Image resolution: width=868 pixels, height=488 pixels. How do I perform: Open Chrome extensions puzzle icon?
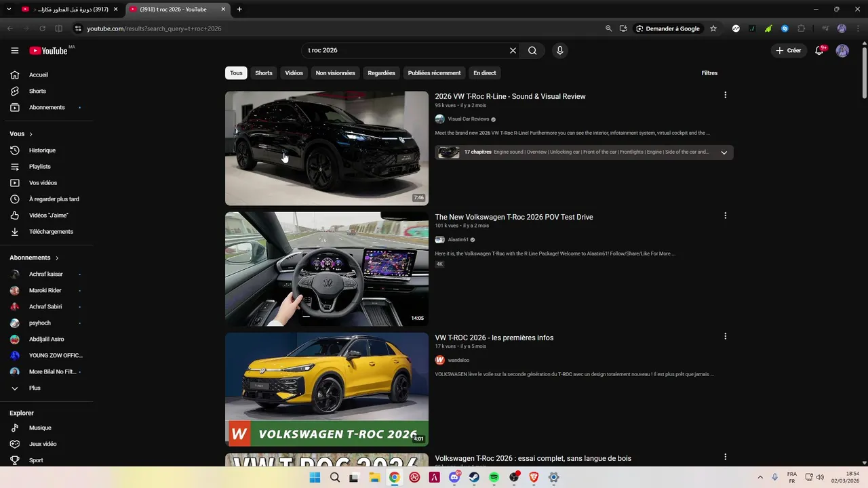801,28
